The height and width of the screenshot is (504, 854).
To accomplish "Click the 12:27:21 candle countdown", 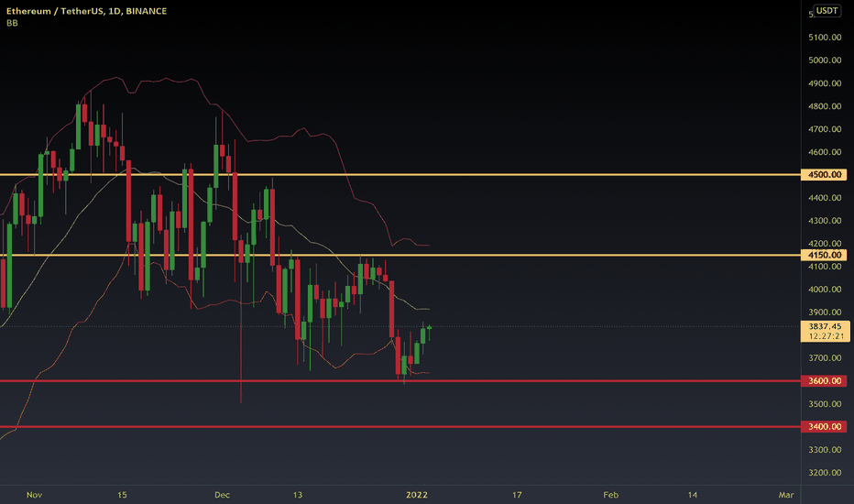I will [x=827, y=335].
